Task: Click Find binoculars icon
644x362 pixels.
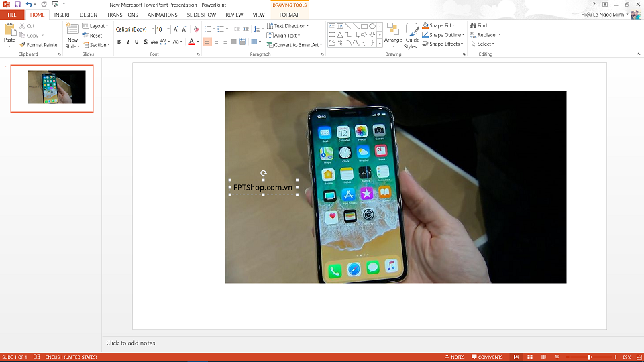Action: pos(473,25)
